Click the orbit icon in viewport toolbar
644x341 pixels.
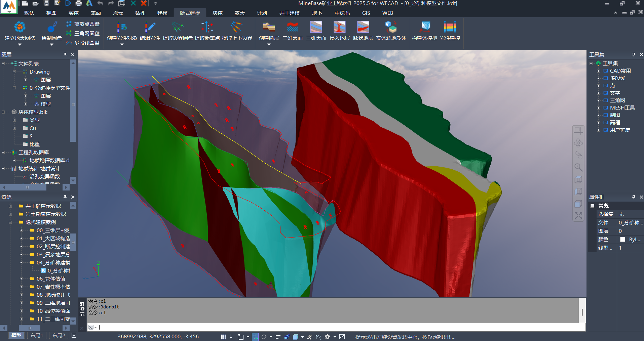click(x=578, y=143)
